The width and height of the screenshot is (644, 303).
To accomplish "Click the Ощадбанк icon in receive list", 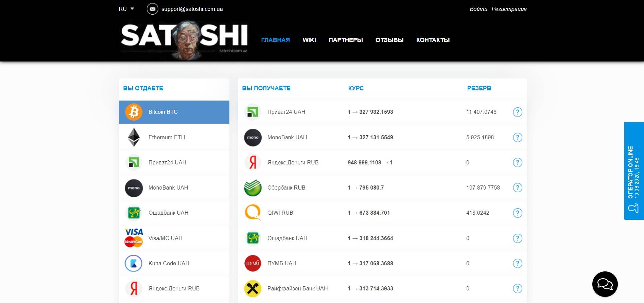I will click(x=253, y=238).
